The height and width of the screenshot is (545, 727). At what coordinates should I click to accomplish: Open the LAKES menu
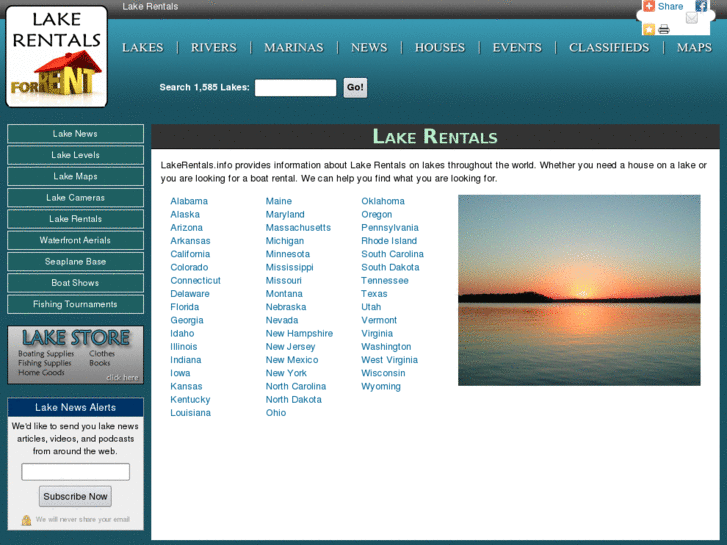click(x=143, y=47)
